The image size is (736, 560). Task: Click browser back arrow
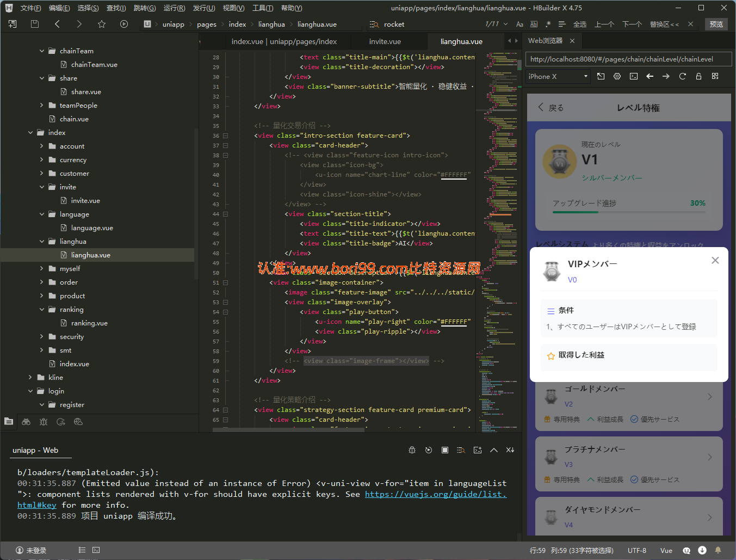[650, 76]
